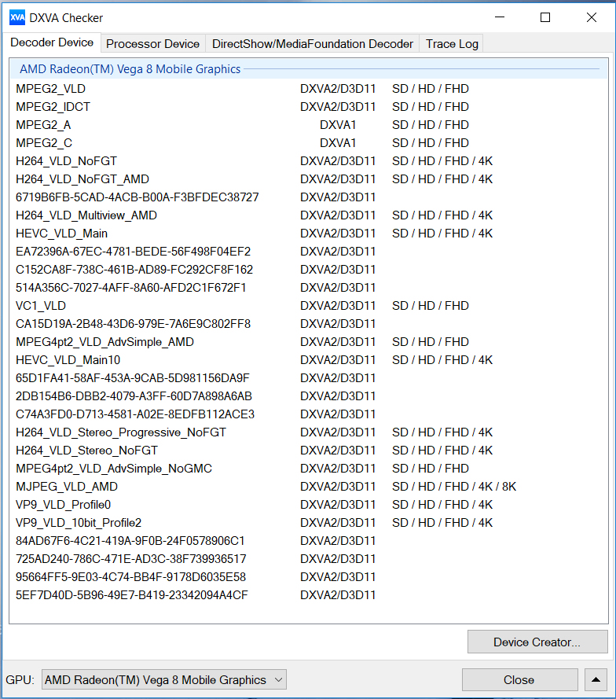Viewport: 616px width, 699px height.
Task: Click the Close button
Action: click(x=519, y=680)
